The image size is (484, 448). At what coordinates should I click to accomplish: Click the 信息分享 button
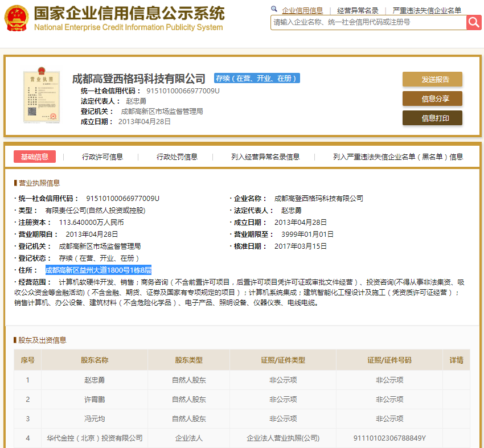click(432, 98)
